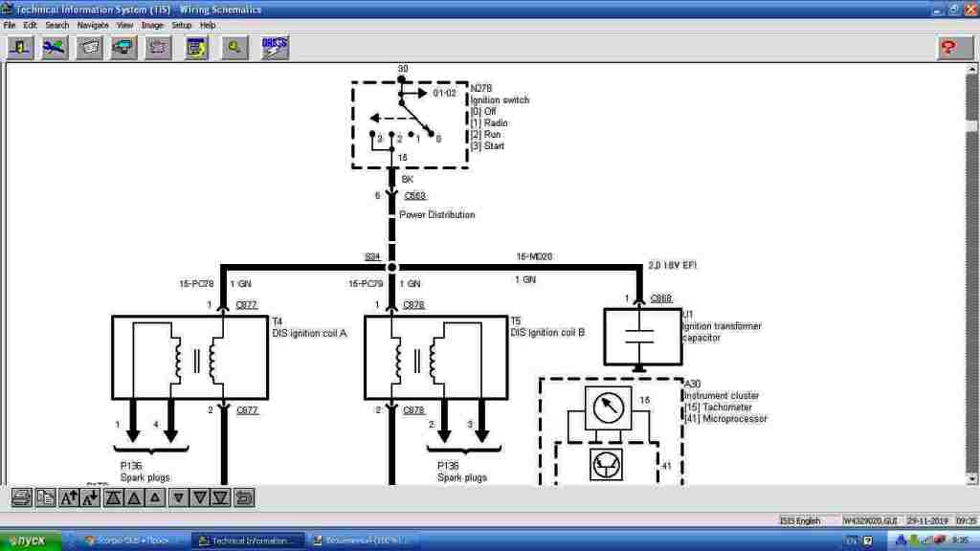Click the return arrow icon in bottom toolbar
Image resolution: width=980 pixels, height=551 pixels.
(244, 497)
